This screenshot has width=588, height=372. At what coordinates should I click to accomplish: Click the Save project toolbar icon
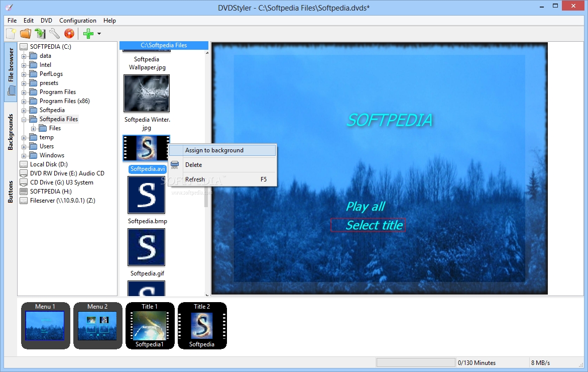[40, 34]
